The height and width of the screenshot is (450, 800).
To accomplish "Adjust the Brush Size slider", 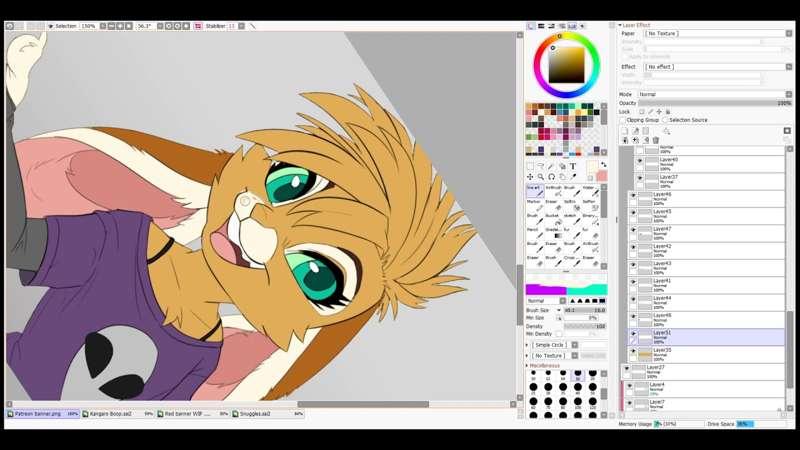I will 585,310.
